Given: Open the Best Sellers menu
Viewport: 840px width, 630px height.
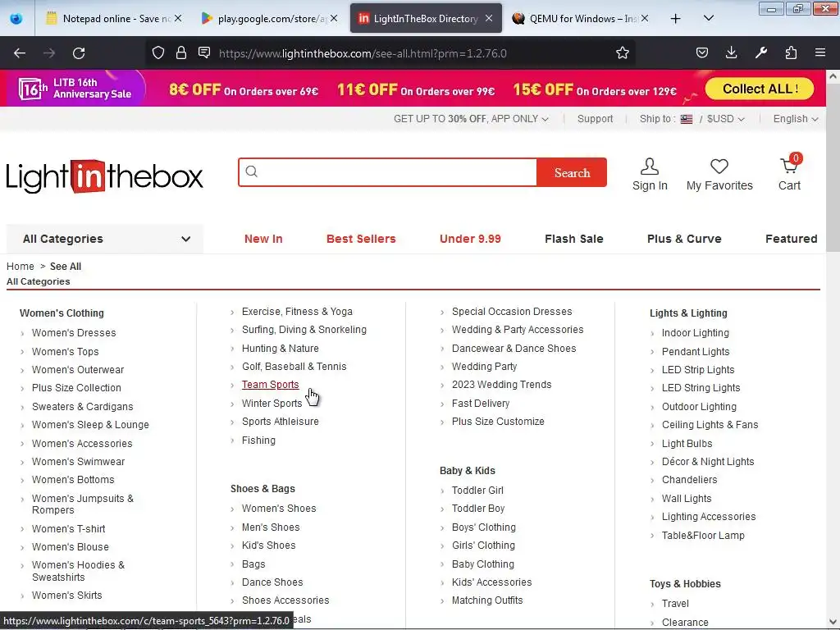Looking at the screenshot, I should [361, 239].
